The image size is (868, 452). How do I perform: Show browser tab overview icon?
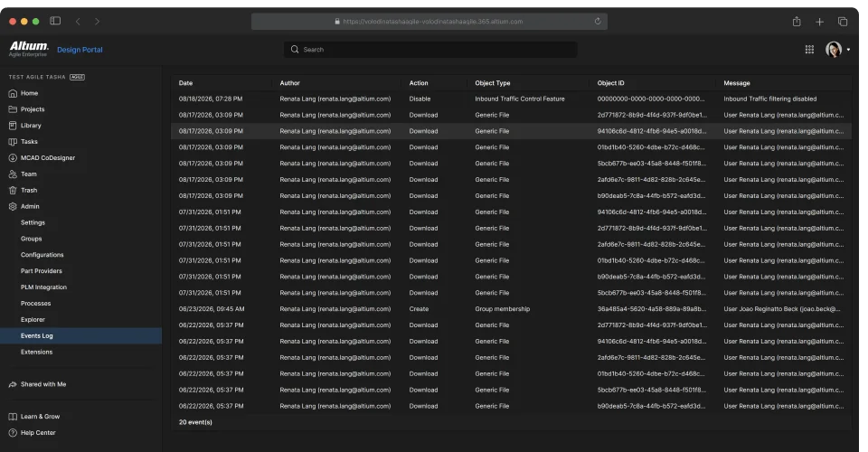843,22
